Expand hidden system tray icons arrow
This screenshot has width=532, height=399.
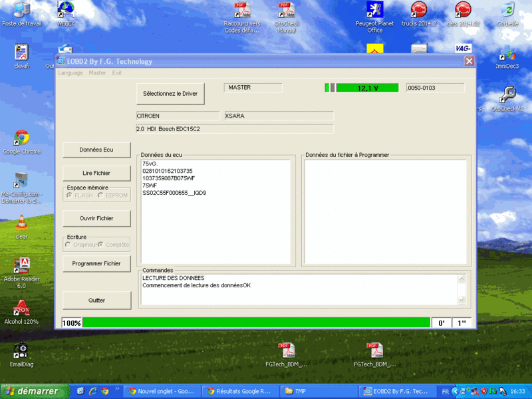coord(456,391)
